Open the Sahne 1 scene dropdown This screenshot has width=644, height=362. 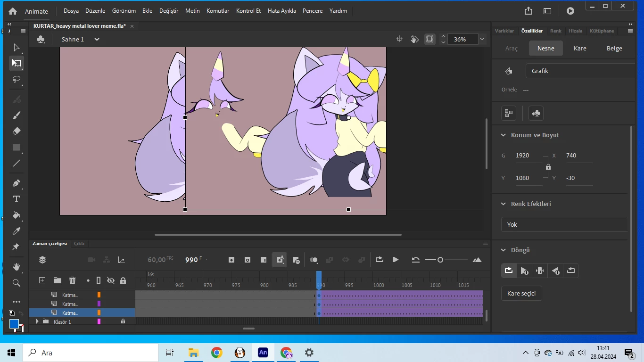97,39
